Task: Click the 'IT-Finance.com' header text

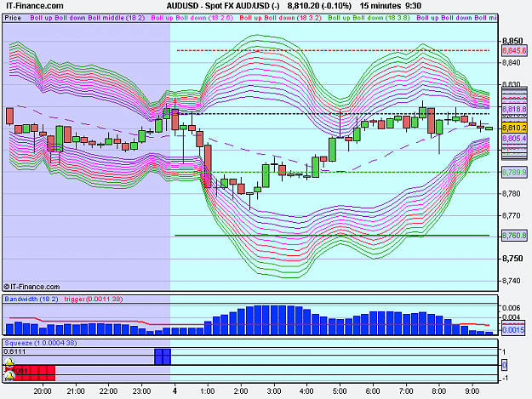Action: click(x=35, y=6)
